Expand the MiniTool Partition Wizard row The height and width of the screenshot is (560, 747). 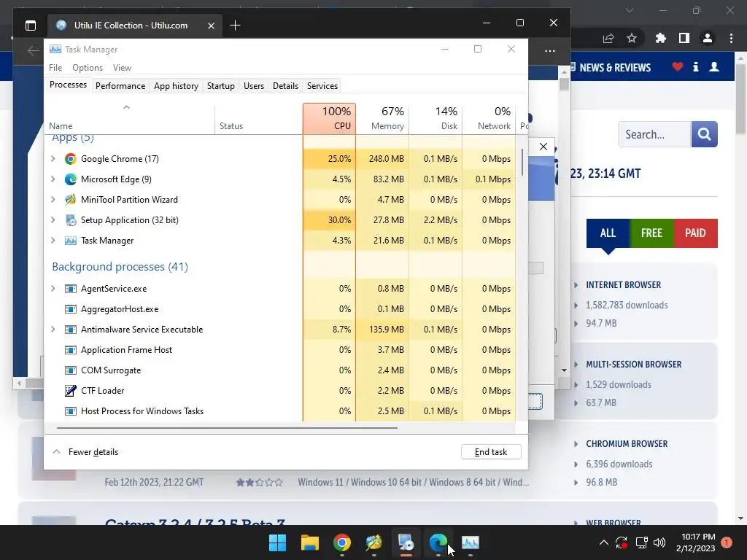(x=53, y=200)
